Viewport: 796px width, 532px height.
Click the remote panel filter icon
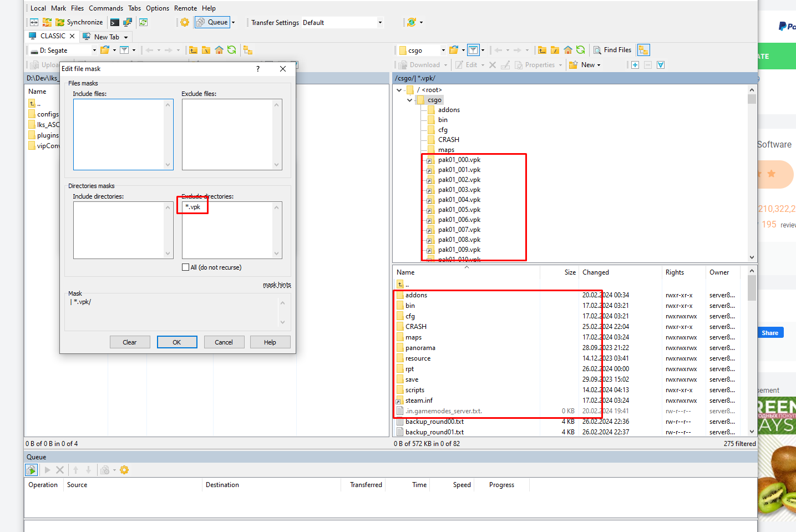[x=473, y=50]
